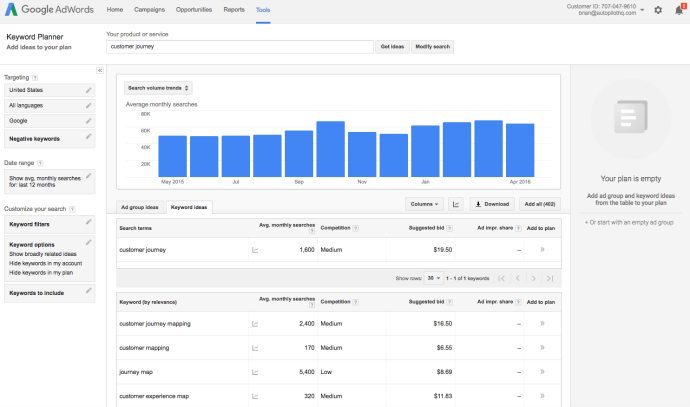Screen dimensions: 690x407
Task: Open the Home menu
Action: coord(115,10)
